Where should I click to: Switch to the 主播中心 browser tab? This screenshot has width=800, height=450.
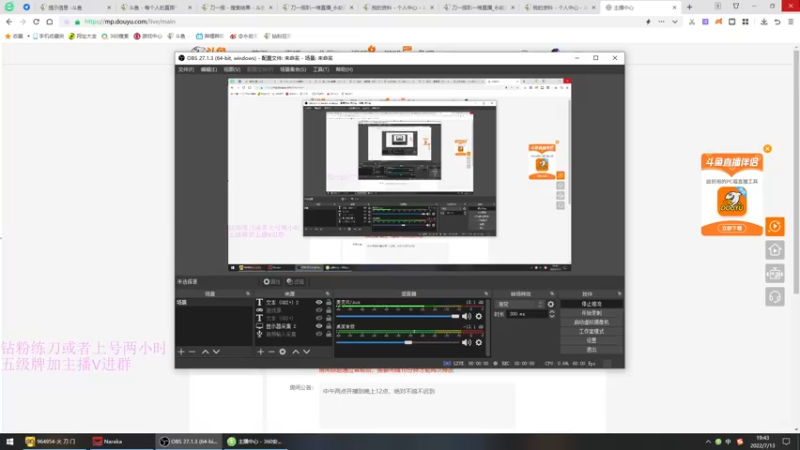[640, 8]
